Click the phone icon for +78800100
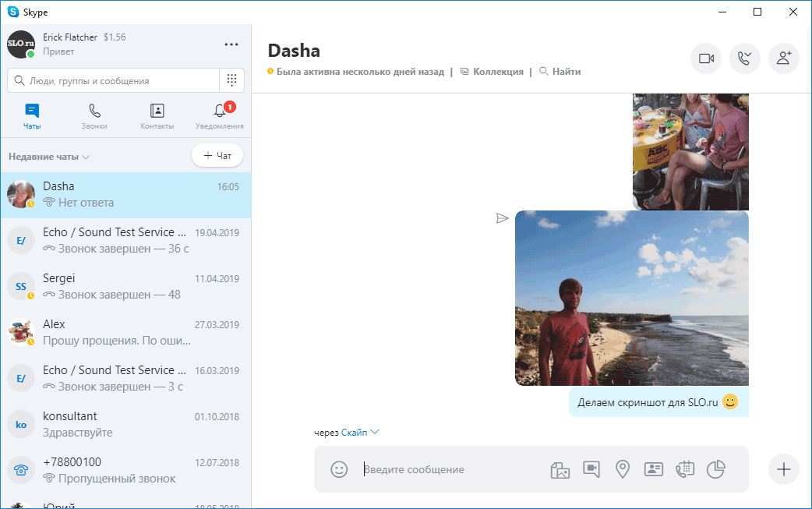The image size is (812, 509). click(x=21, y=470)
